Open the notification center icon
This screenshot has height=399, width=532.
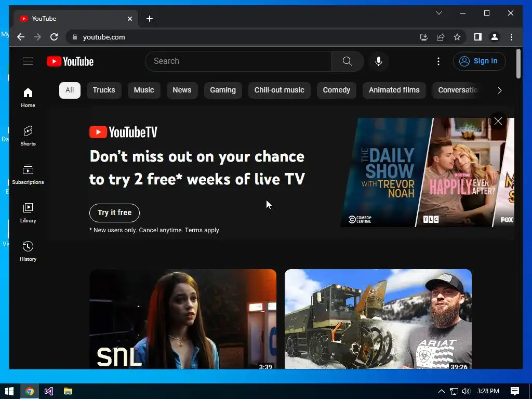[515, 391]
